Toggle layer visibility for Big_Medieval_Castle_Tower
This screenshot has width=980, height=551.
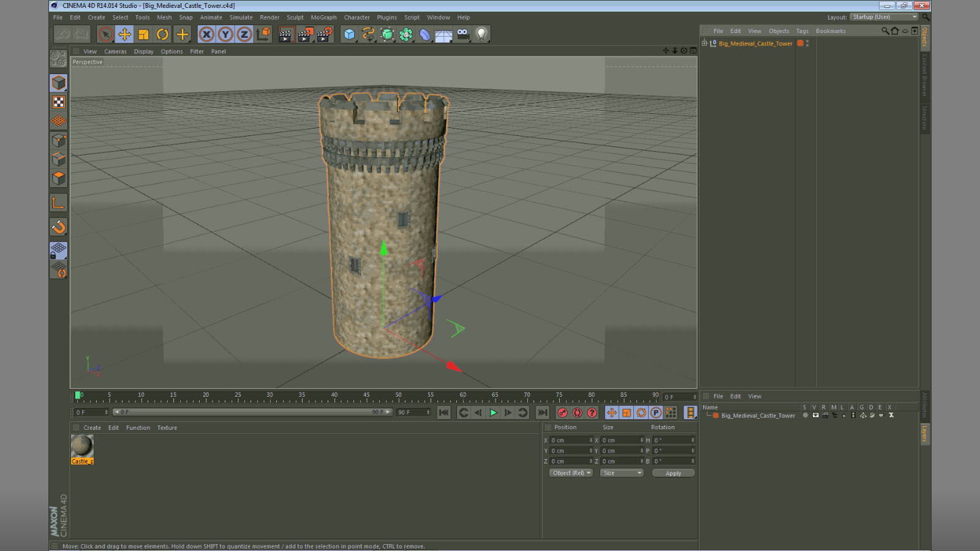[x=815, y=415]
